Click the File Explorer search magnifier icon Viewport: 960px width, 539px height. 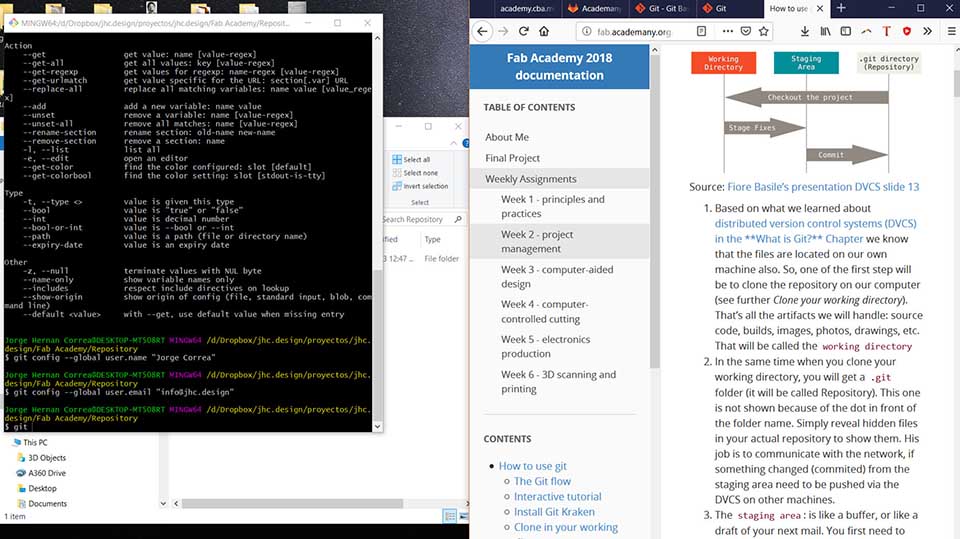(458, 219)
